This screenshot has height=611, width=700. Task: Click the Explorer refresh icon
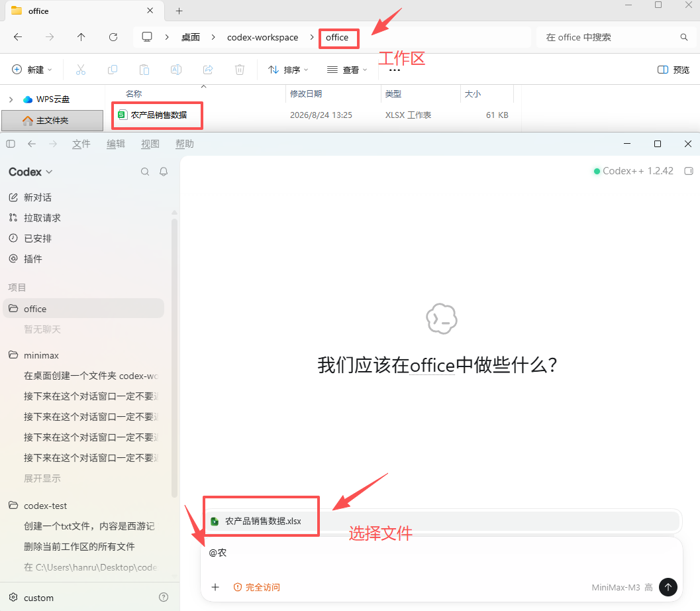113,37
